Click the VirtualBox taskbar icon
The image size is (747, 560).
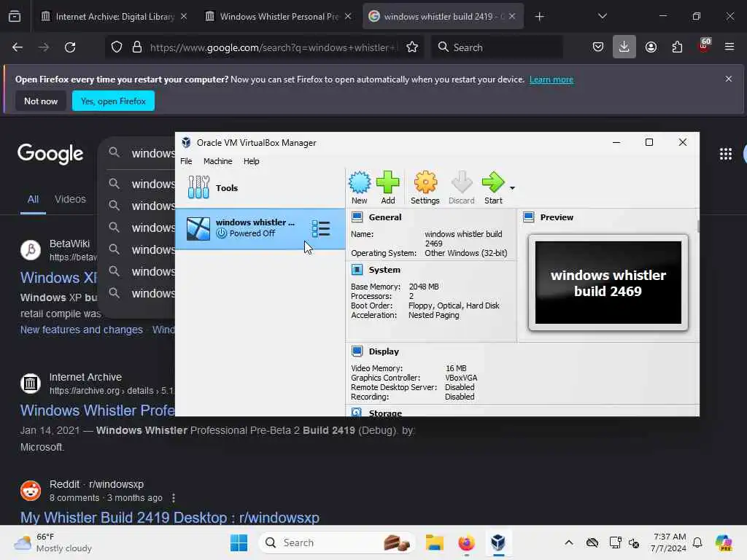pos(498,542)
